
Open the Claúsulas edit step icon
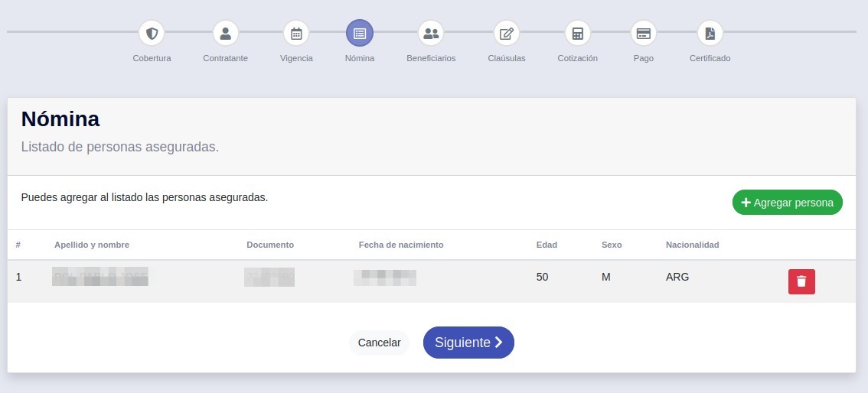506,33
